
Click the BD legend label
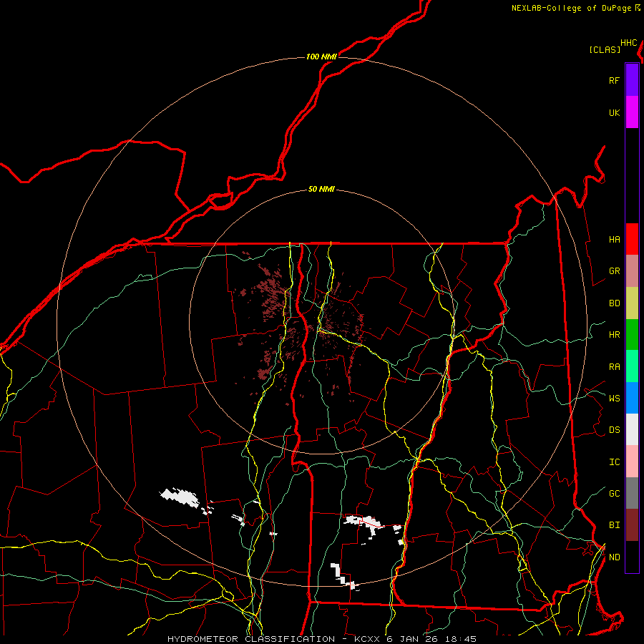614,303
